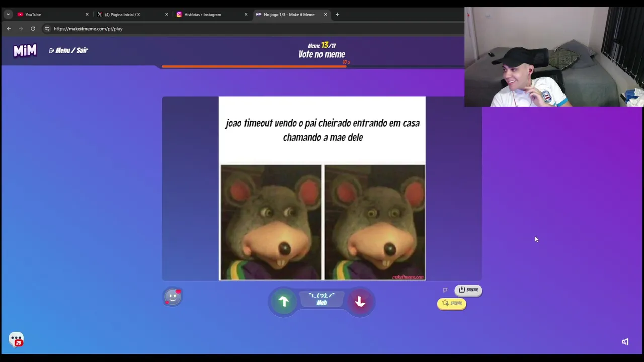Expand the tab search dropdown
Image resolution: width=644 pixels, height=362 pixels.
tap(8, 14)
